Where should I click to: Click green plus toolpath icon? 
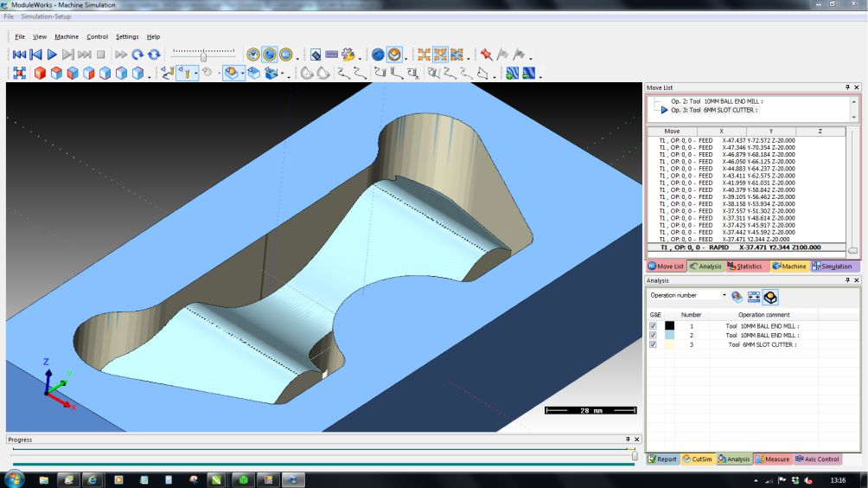click(512, 74)
